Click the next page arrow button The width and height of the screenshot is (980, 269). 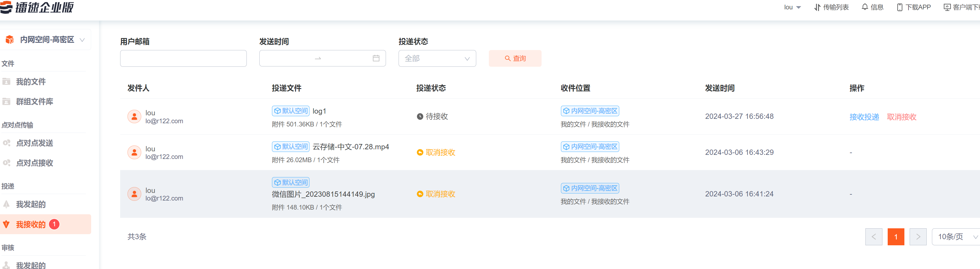(x=918, y=237)
